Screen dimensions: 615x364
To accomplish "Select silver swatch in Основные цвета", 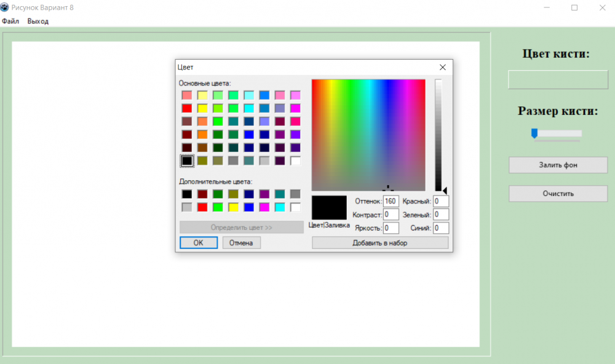I will click(264, 161).
